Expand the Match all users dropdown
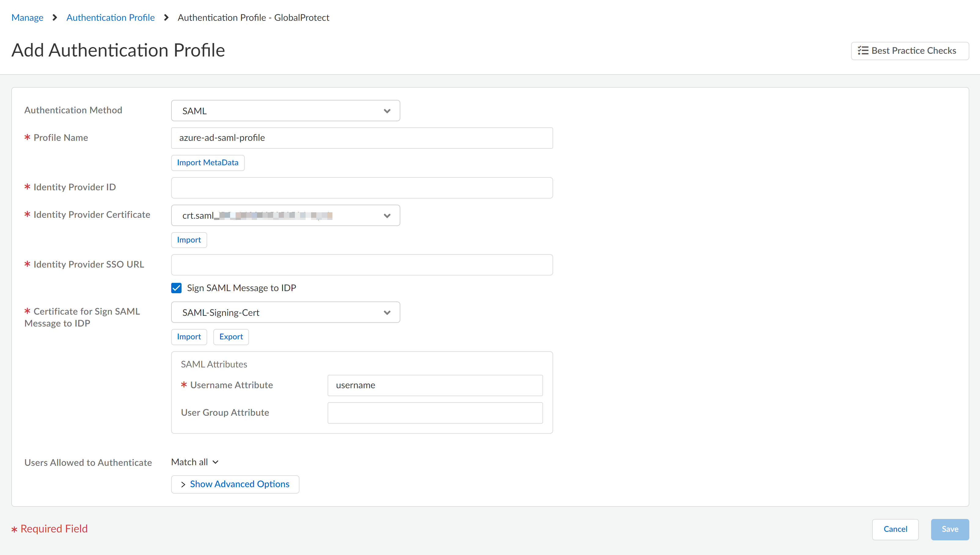 195,462
